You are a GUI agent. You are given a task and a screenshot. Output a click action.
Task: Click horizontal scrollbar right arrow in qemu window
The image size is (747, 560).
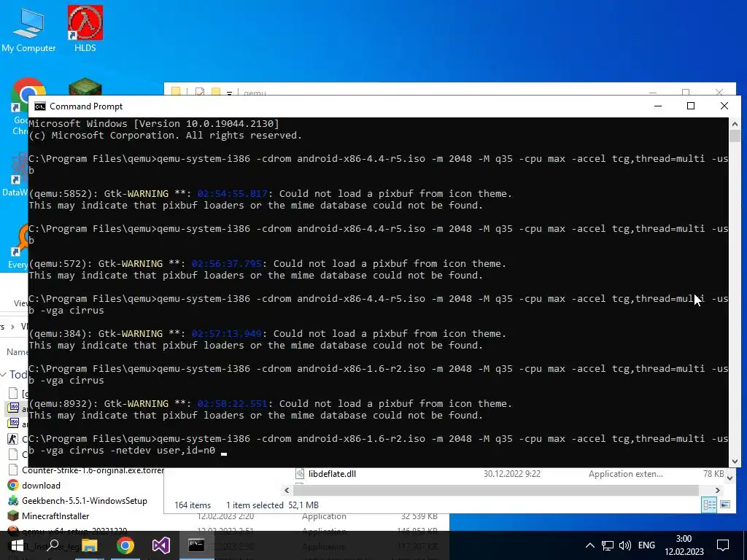tap(718, 491)
